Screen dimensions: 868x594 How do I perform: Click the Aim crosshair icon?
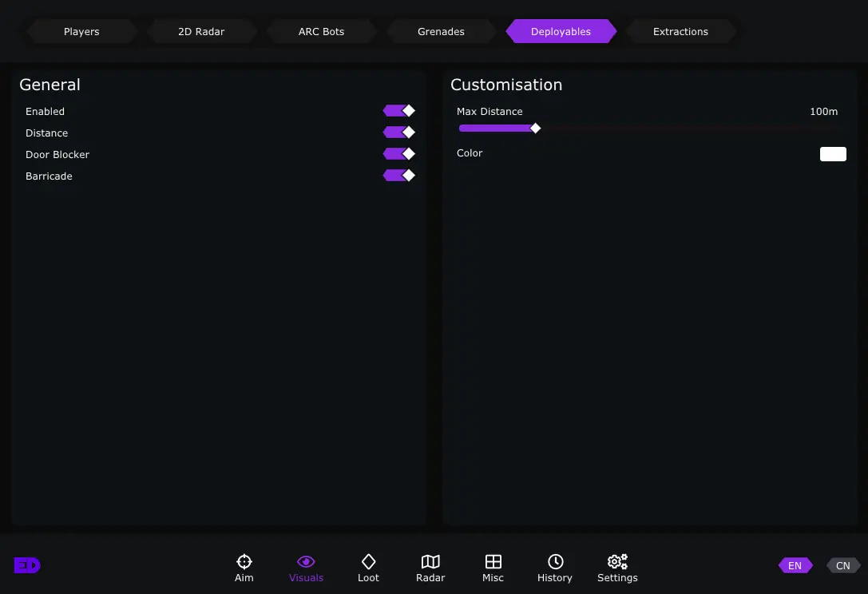pos(244,562)
